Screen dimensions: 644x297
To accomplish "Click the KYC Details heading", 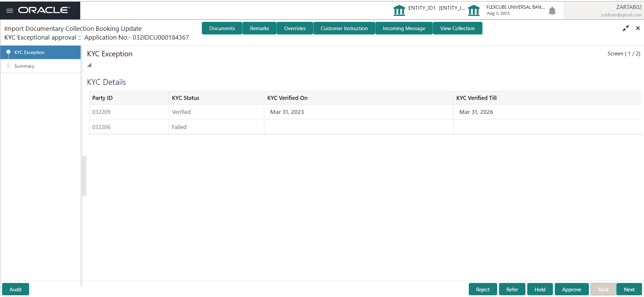I will pos(106,82).
